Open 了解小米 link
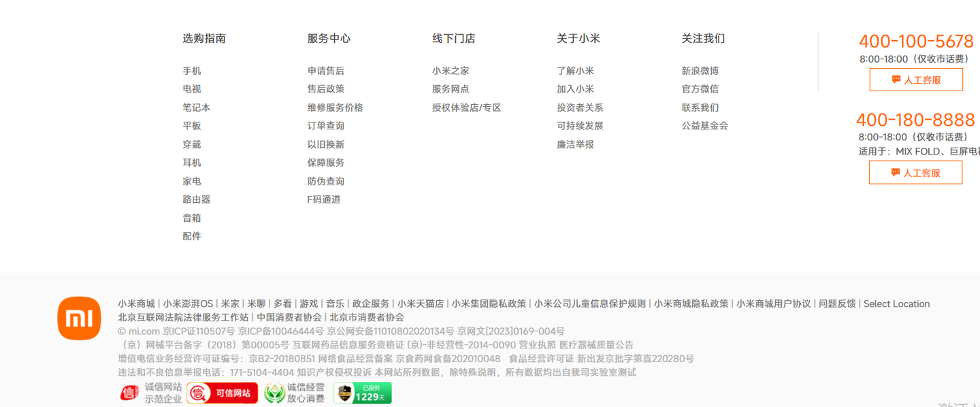 pos(576,71)
